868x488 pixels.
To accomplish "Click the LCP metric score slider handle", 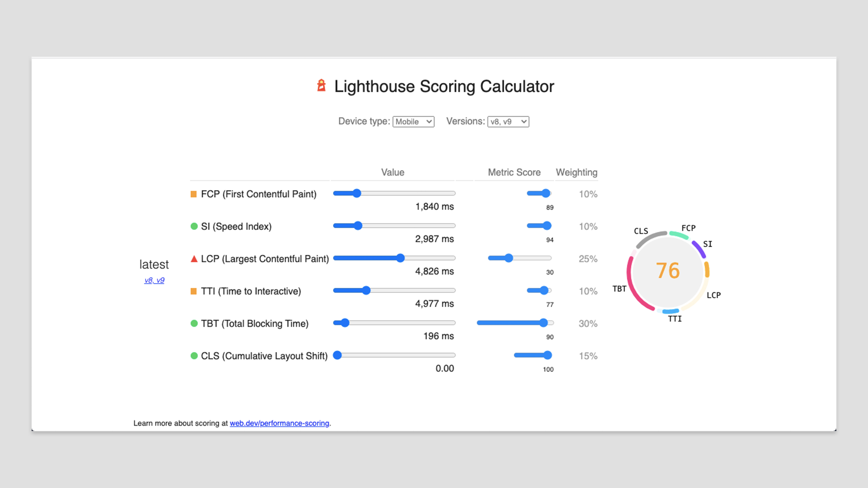I will tap(509, 258).
